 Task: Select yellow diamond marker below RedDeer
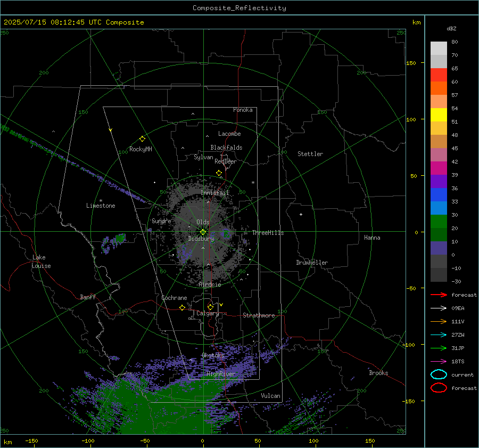coord(219,173)
